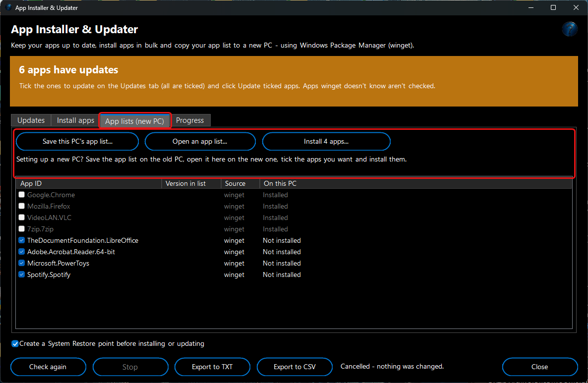Click Export to CSV button

pos(295,367)
